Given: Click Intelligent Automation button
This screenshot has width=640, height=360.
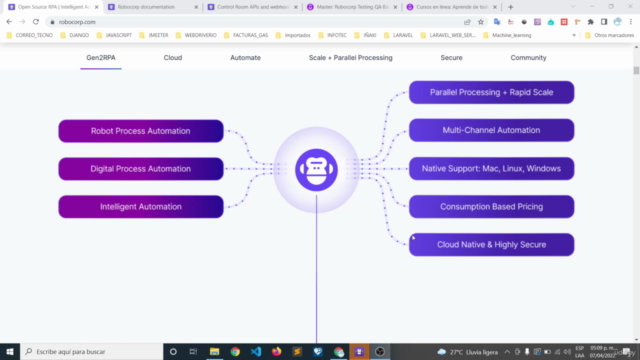Looking at the screenshot, I should tap(141, 207).
